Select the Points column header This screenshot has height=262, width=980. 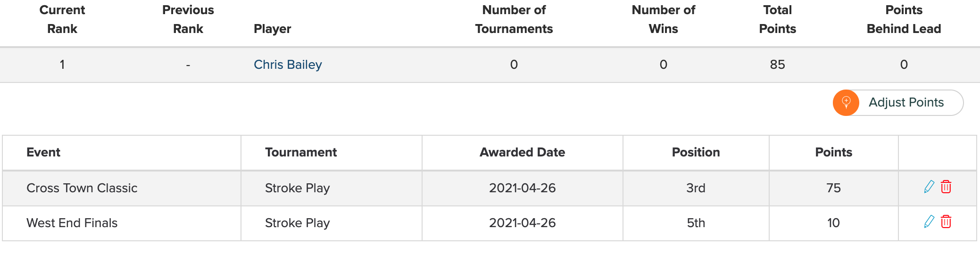click(833, 152)
